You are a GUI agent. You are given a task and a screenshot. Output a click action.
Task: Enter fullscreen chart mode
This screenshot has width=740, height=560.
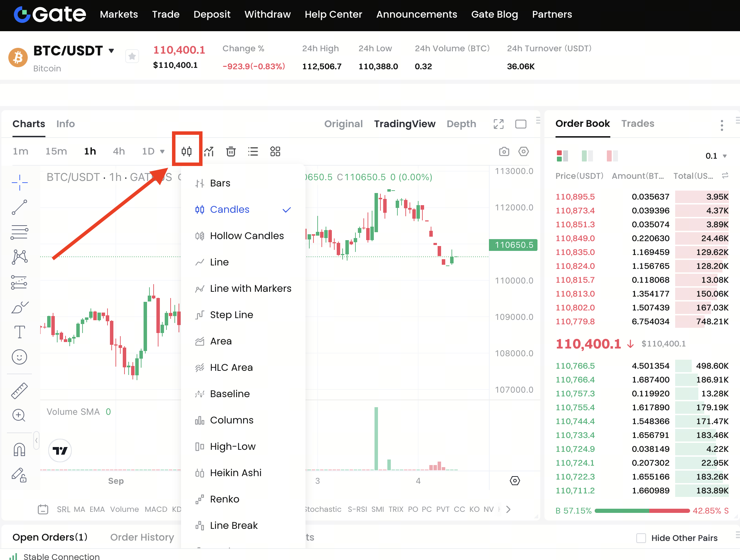coord(498,124)
